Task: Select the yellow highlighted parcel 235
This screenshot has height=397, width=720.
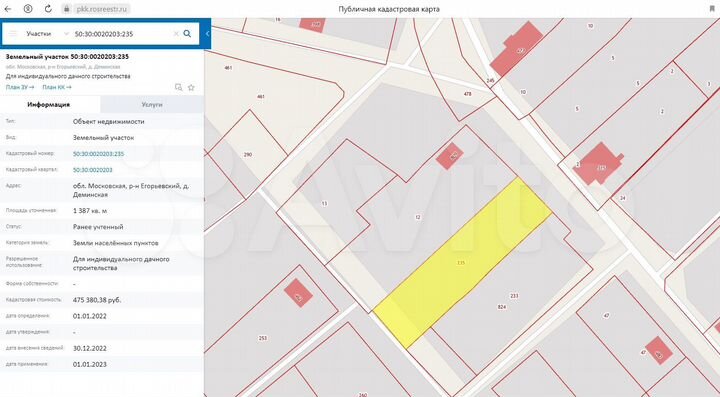Action: (x=461, y=263)
